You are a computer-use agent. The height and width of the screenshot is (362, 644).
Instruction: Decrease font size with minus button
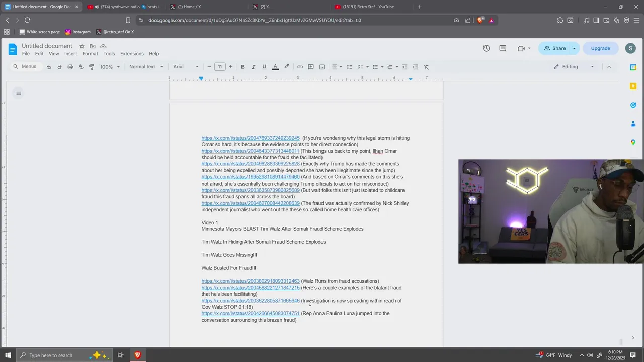tap(209, 67)
